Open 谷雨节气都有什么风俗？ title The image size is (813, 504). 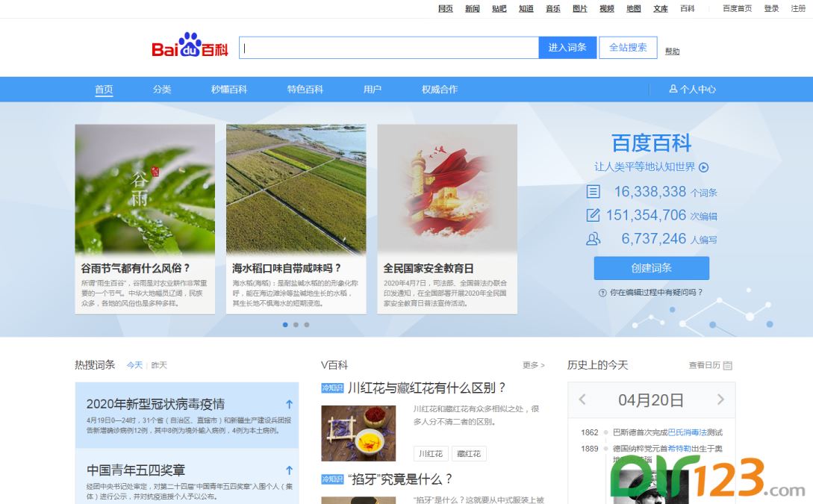tap(135, 268)
